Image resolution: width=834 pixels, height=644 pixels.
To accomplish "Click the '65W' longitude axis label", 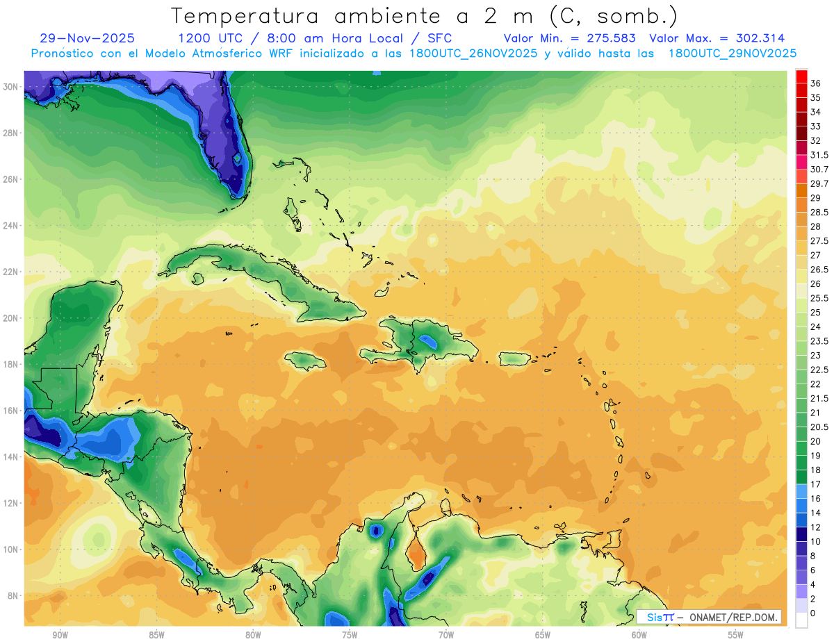I will coord(543,635).
